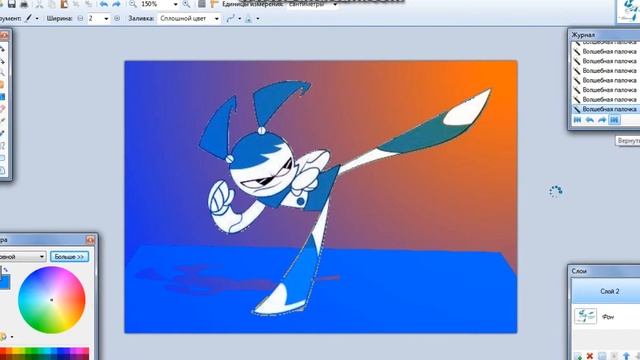The height and width of the screenshot is (360, 640).
Task: Toggle the rulers icon
Action: click(214, 4)
